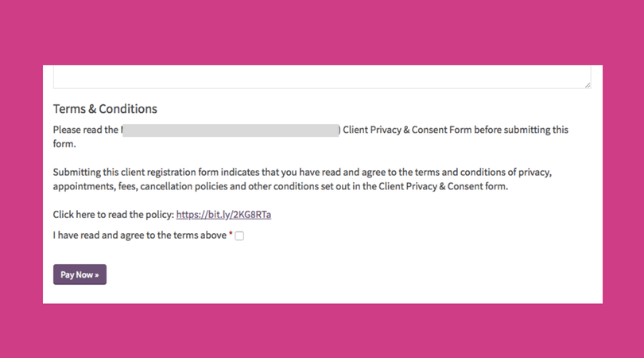644x358 pixels.
Task: Click the pink margin left of the form
Action: [21, 183]
